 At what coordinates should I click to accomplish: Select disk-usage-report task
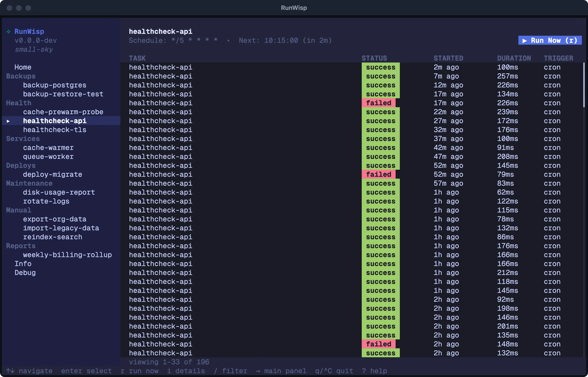[59, 192]
